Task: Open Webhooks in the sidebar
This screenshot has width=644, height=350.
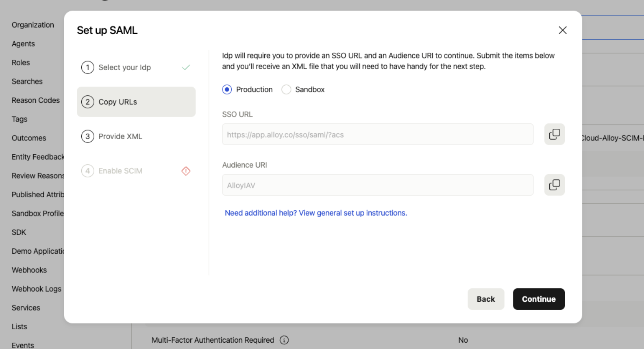Action: 29,270
